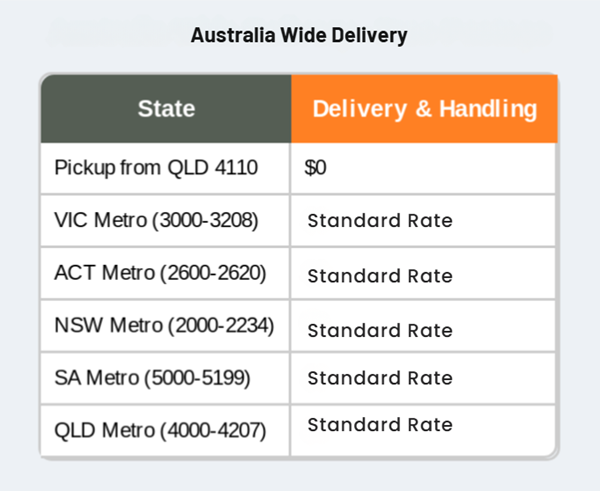Click Standard Rate in the SA Metro row
Image resolution: width=600 pixels, height=491 pixels.
point(380,378)
